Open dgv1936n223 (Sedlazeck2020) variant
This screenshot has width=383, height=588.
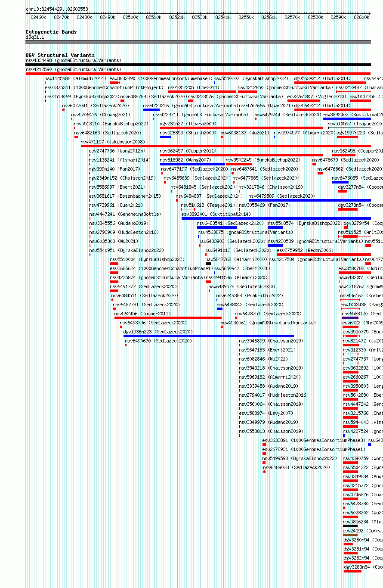[x=158, y=332]
